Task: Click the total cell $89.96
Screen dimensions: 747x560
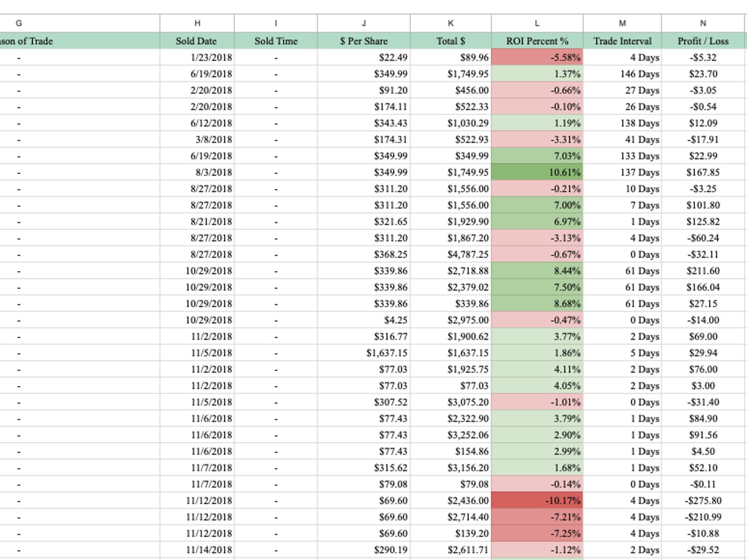Action: click(451, 57)
